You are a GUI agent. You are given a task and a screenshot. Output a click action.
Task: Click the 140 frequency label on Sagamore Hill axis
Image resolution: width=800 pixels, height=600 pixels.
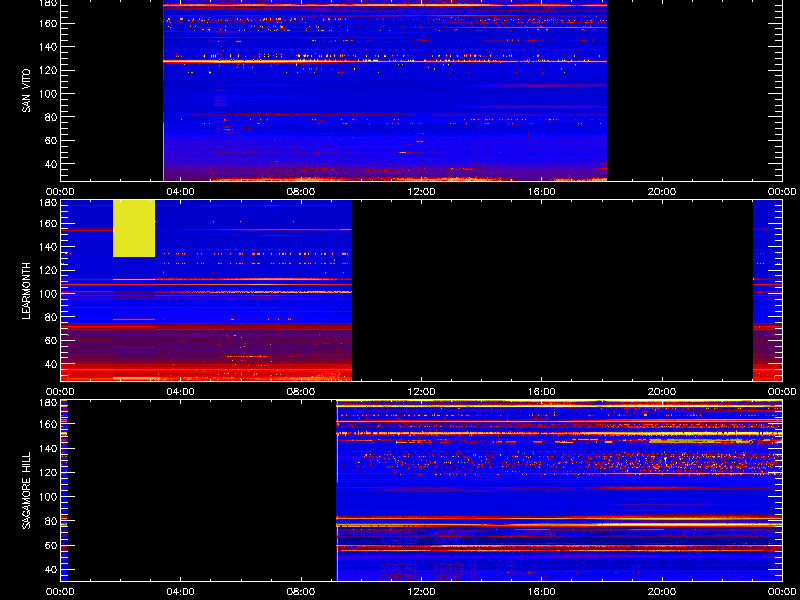point(48,448)
